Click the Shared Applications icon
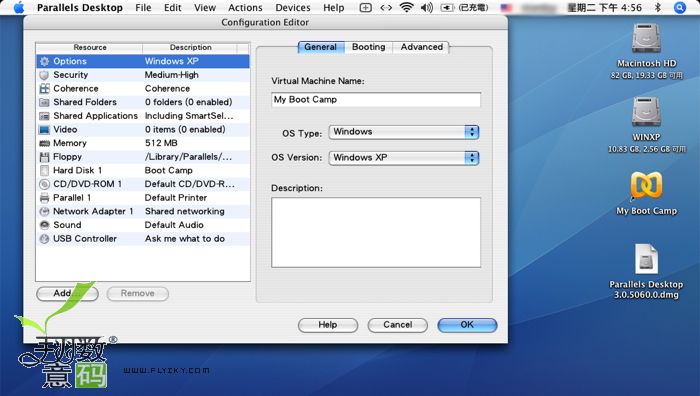This screenshot has width=700, height=396. coord(44,116)
